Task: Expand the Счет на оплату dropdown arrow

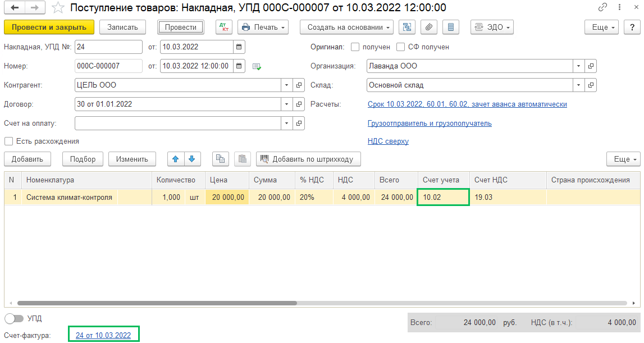Action: tap(287, 124)
